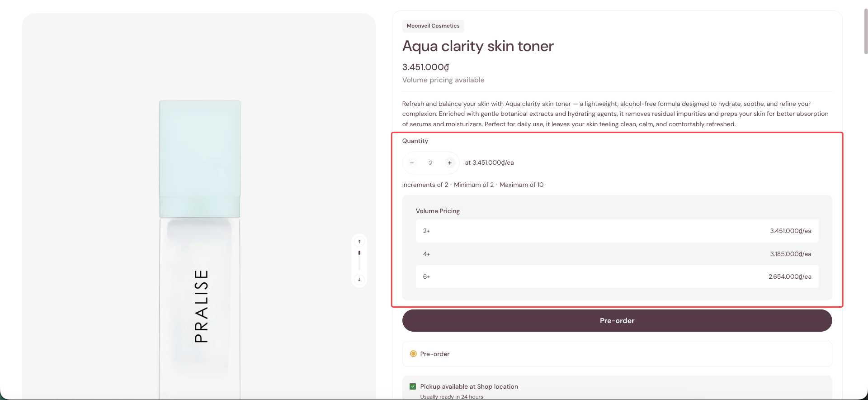Select the 6+ volume pricing row
The width and height of the screenshot is (868, 400).
(617, 276)
